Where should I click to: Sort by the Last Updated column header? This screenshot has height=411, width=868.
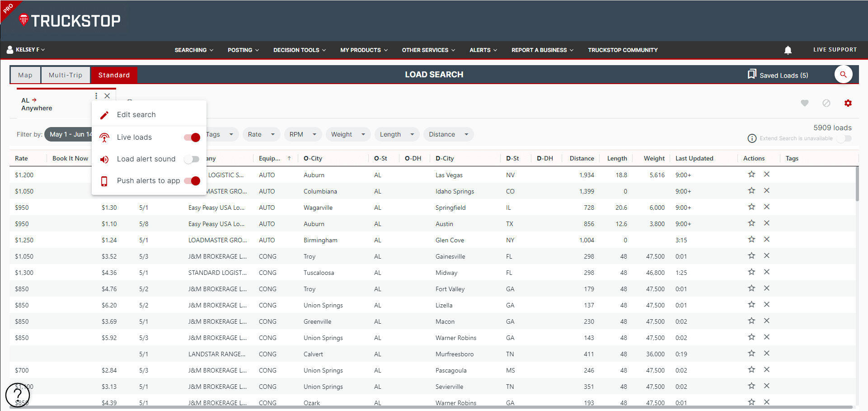(x=694, y=158)
